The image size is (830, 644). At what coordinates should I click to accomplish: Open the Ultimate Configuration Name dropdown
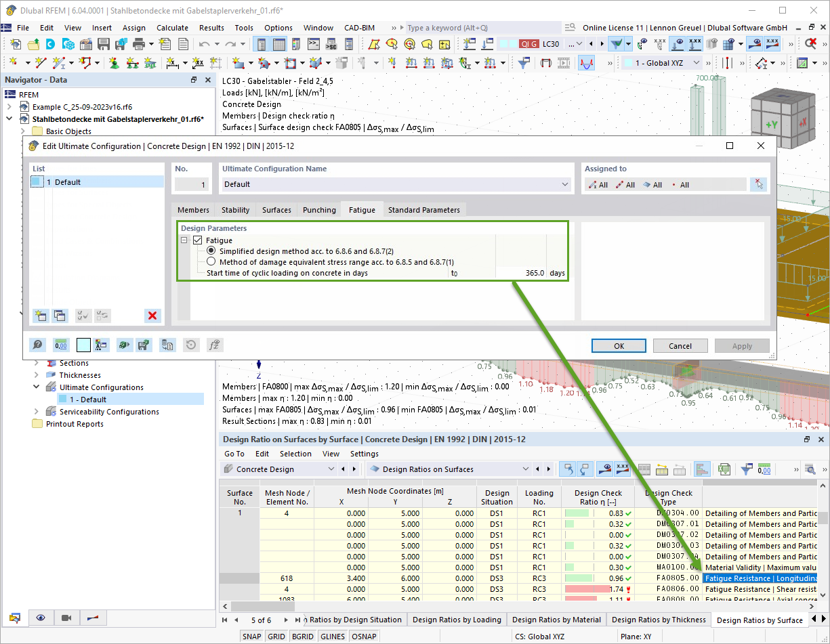(x=565, y=184)
